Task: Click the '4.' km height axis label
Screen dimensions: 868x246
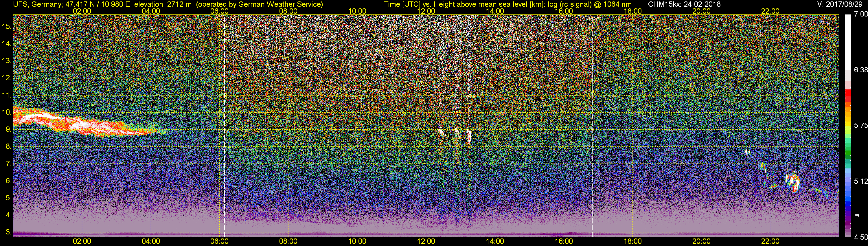Action: [x=8, y=215]
